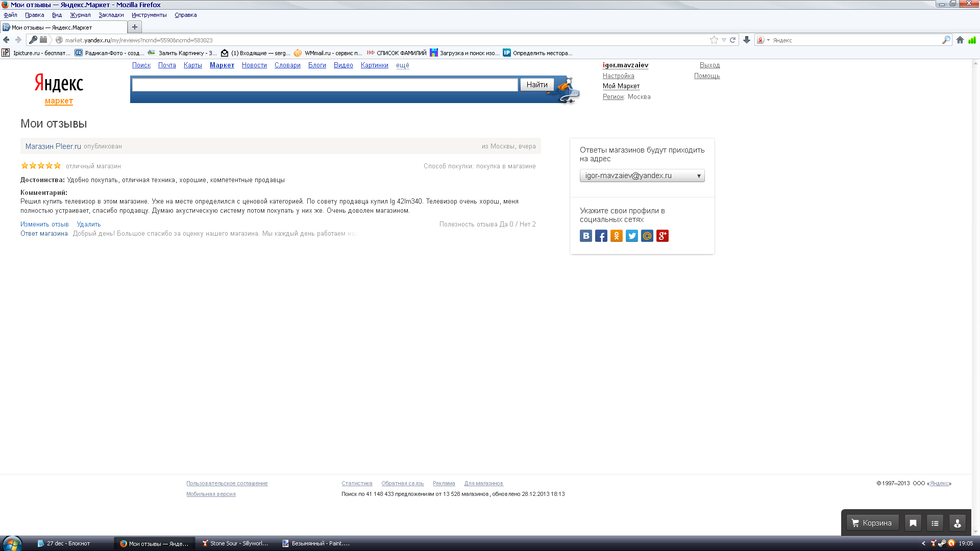Open the bookmark icon in the bottom panel
This screenshot has height=551, width=980.
point(913,523)
